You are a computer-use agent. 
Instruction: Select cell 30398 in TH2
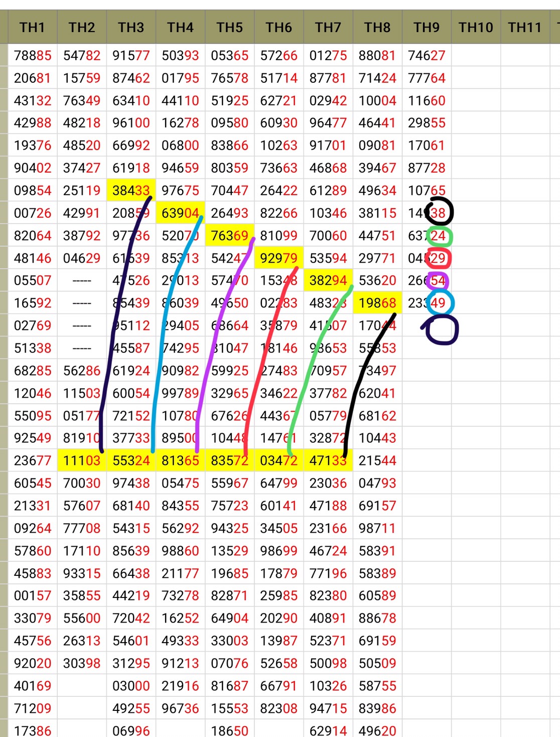pyautogui.click(x=82, y=663)
